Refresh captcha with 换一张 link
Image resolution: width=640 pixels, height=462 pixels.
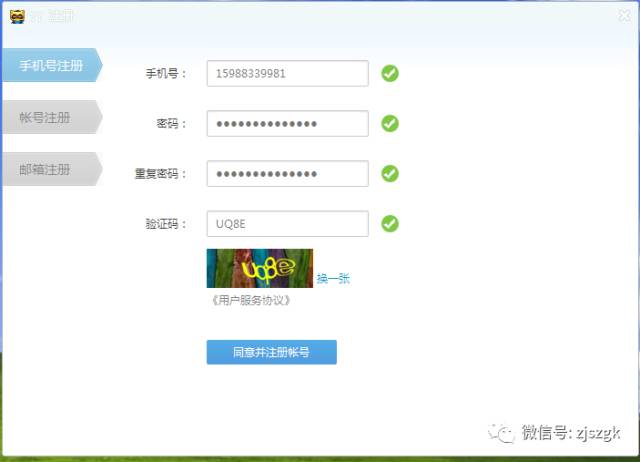pos(333,279)
